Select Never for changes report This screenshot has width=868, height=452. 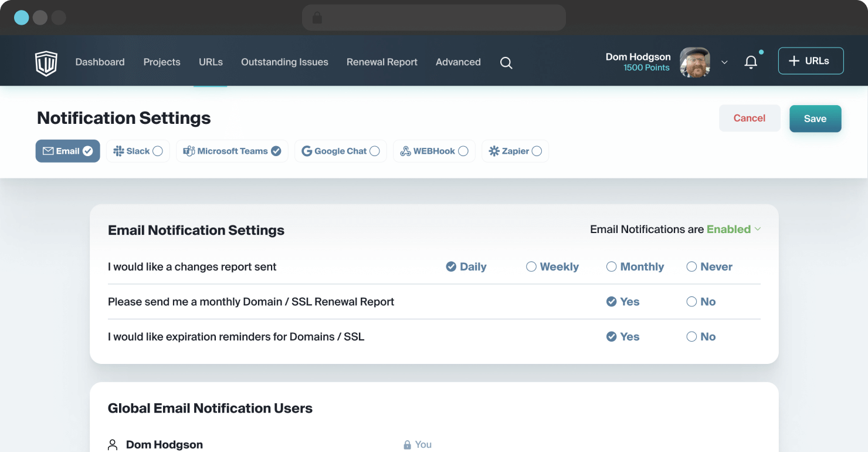(710, 267)
